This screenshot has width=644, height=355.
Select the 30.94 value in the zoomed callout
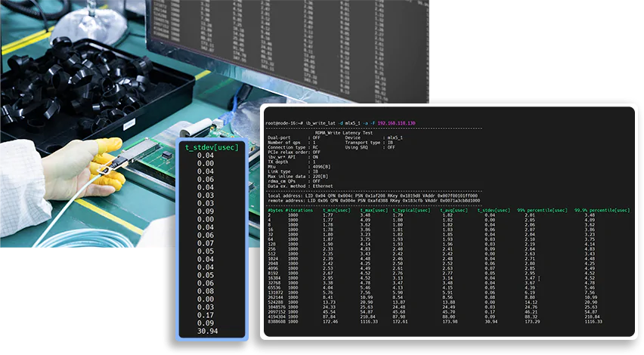point(207,331)
